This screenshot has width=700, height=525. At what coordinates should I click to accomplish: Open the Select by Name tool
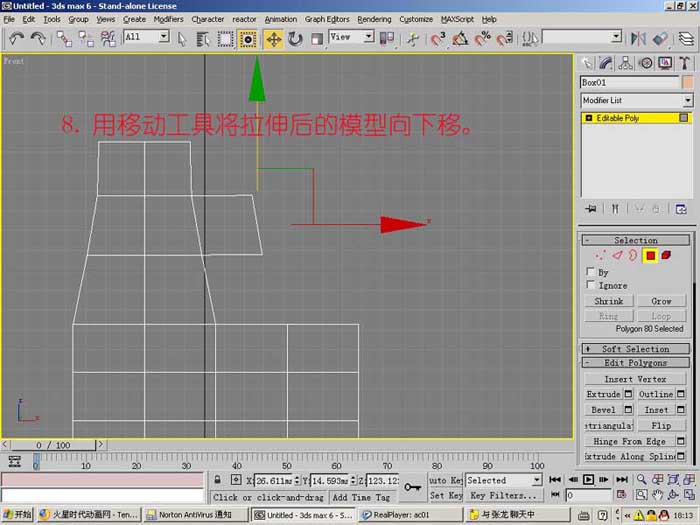(x=203, y=39)
